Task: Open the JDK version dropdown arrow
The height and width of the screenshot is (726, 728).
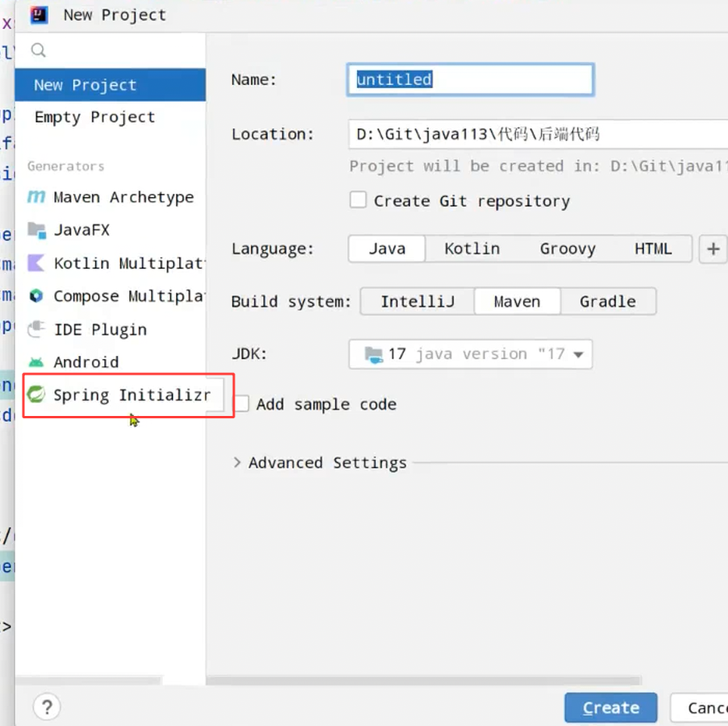Action: click(x=578, y=355)
